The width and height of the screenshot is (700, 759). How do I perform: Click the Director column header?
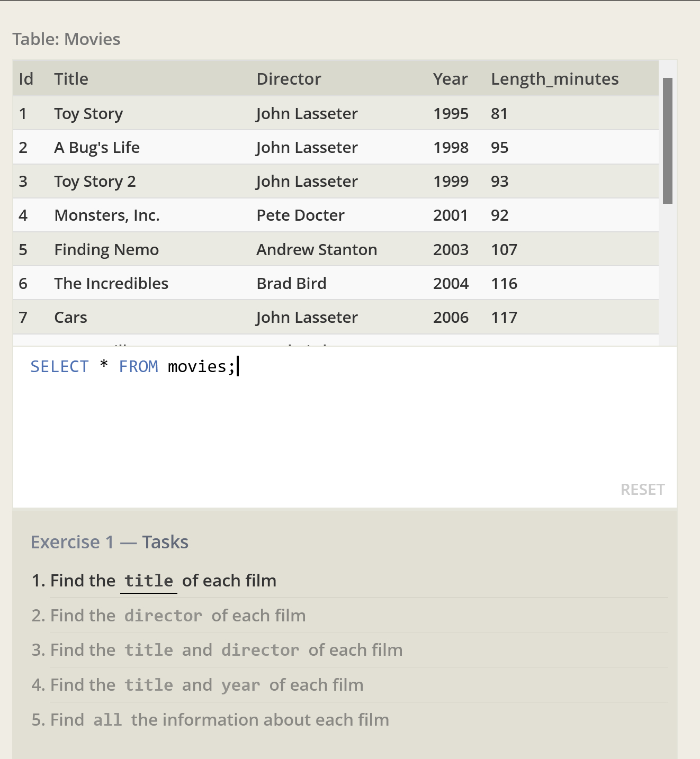pyautogui.click(x=289, y=79)
